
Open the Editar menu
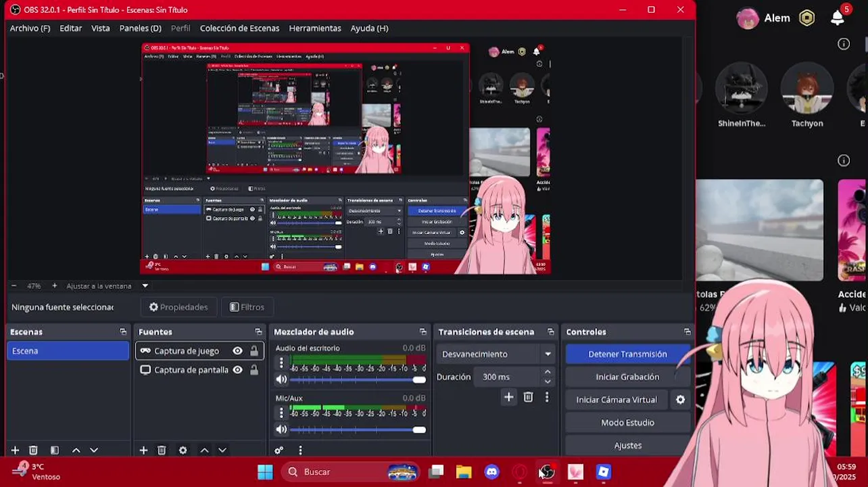70,28
